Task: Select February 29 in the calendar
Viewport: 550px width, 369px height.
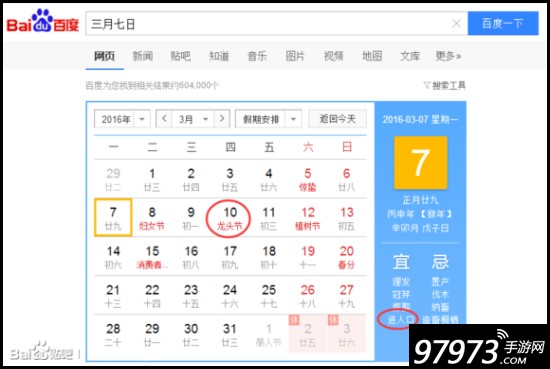Action: coord(113,179)
